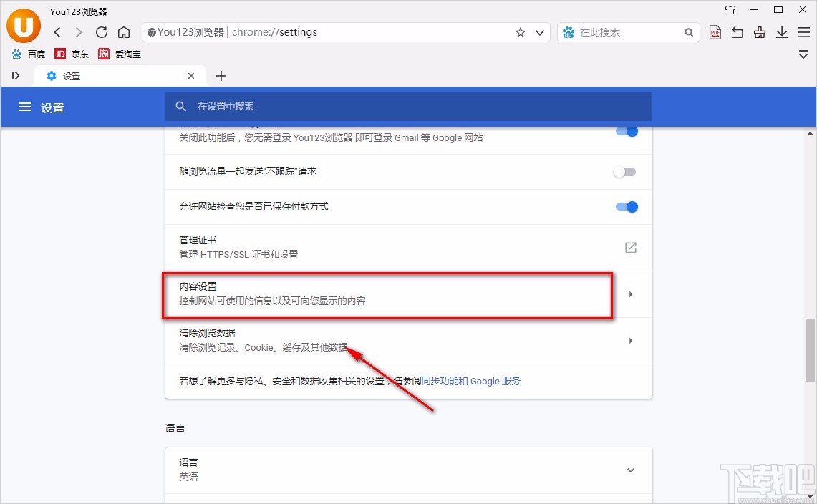817x504 pixels.
Task: Close the 设置 tab
Action: (191, 76)
